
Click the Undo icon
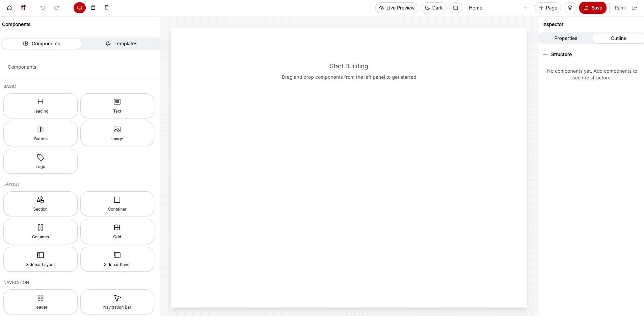(x=43, y=7)
